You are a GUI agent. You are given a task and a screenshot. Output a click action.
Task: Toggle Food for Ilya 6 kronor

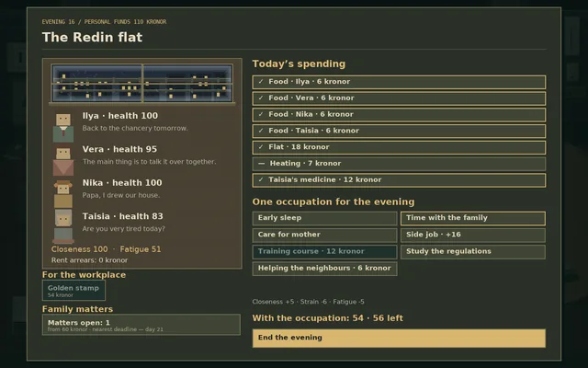pyautogui.click(x=399, y=82)
